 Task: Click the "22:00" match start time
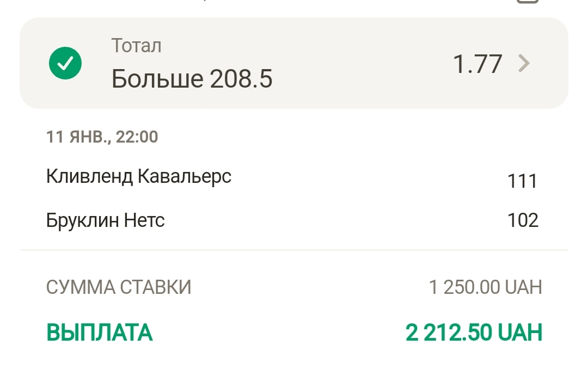pos(137,137)
